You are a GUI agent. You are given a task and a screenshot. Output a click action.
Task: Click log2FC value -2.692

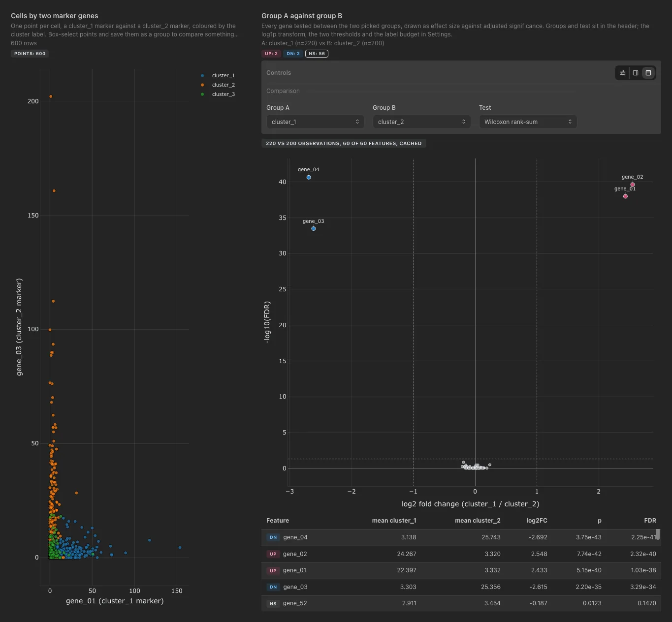pyautogui.click(x=538, y=537)
